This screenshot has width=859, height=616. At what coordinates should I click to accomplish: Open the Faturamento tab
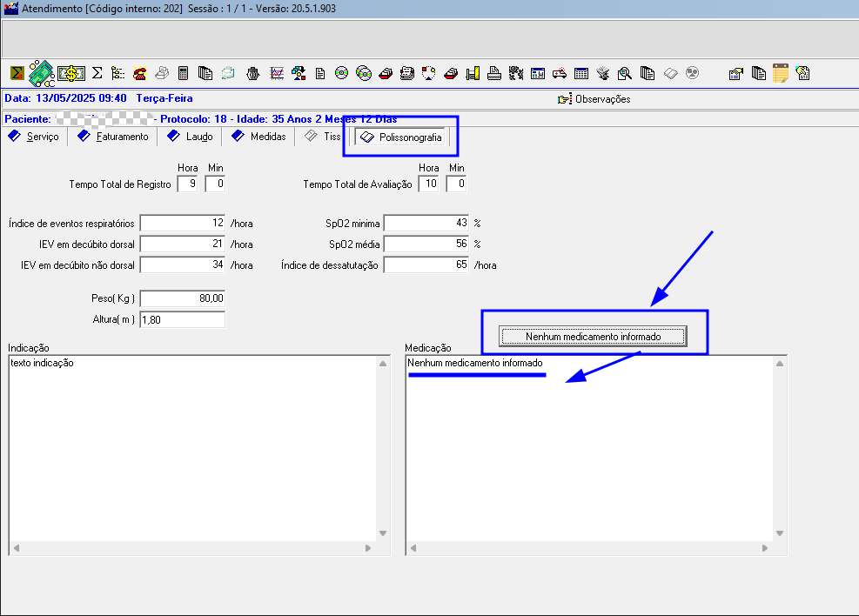(113, 137)
